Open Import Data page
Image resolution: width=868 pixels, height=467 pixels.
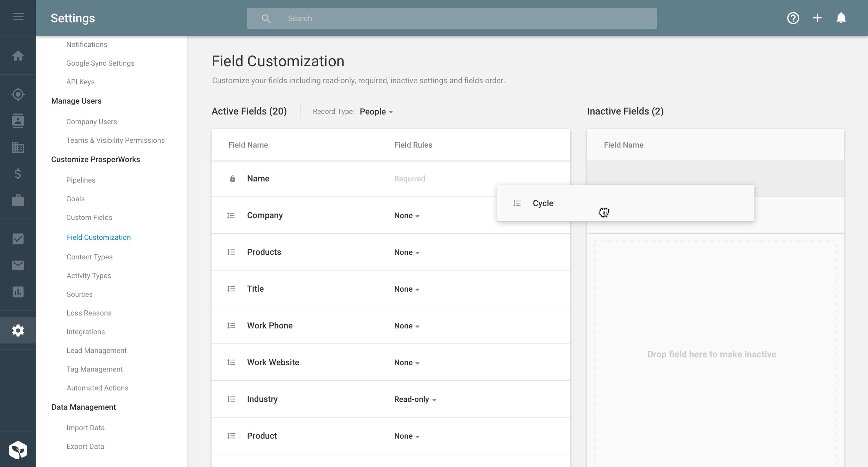86,428
